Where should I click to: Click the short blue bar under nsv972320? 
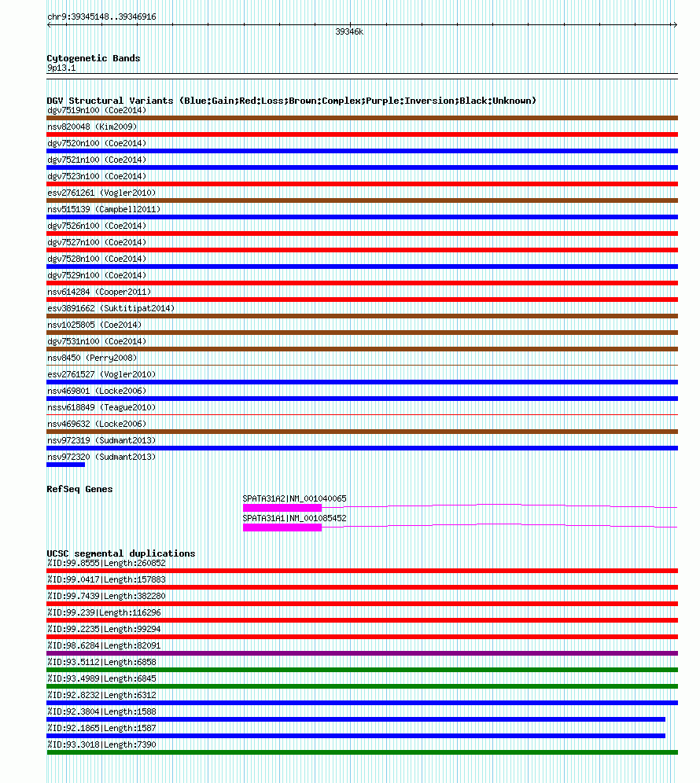pyautogui.click(x=65, y=465)
